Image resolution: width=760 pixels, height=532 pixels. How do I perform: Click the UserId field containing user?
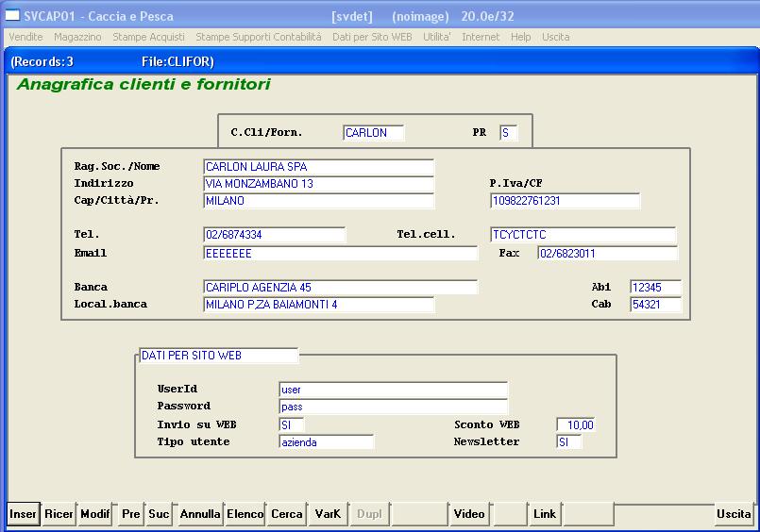(x=393, y=390)
